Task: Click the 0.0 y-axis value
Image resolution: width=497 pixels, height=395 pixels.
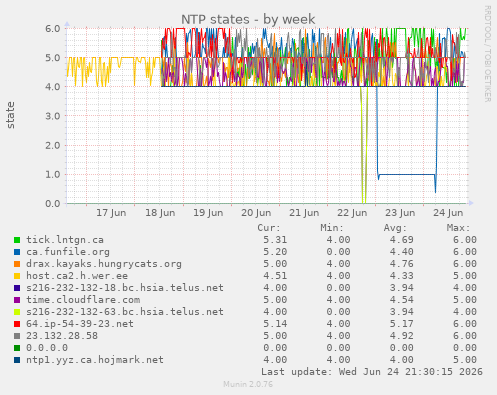Action: 53,204
